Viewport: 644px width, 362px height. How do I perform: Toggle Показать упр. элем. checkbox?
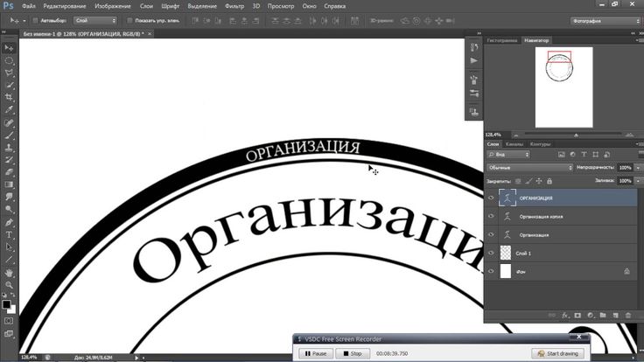click(x=129, y=20)
